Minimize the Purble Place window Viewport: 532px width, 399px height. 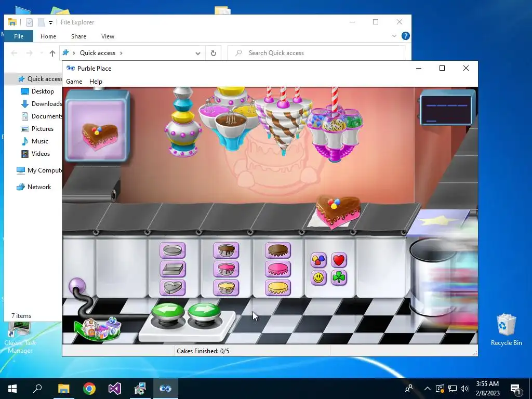click(419, 68)
